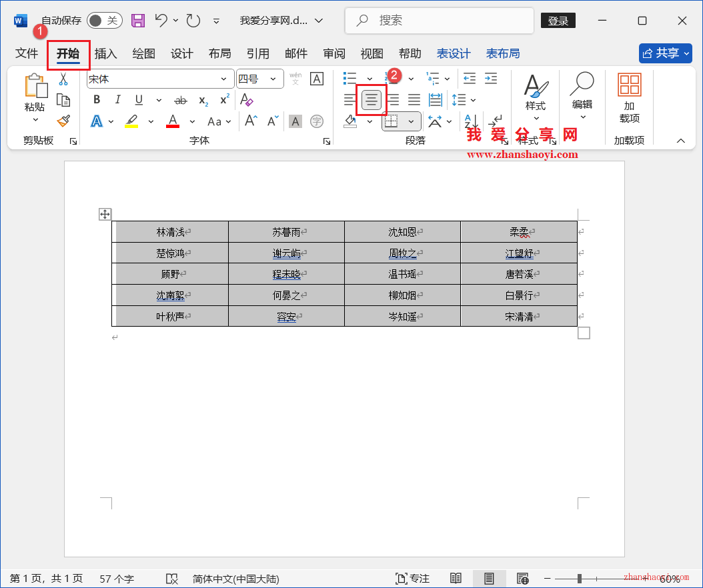Switch to the 设计 tab
This screenshot has height=588, width=703.
pyautogui.click(x=181, y=53)
